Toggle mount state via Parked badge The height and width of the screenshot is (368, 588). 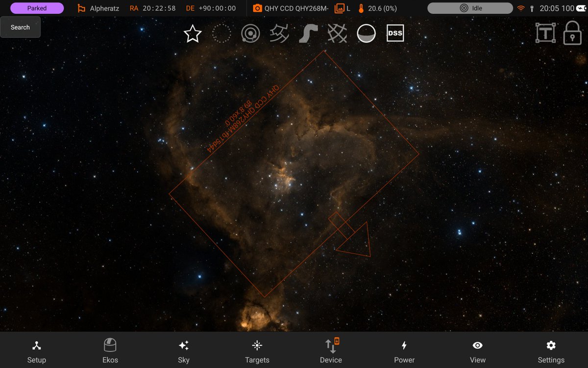pyautogui.click(x=36, y=8)
